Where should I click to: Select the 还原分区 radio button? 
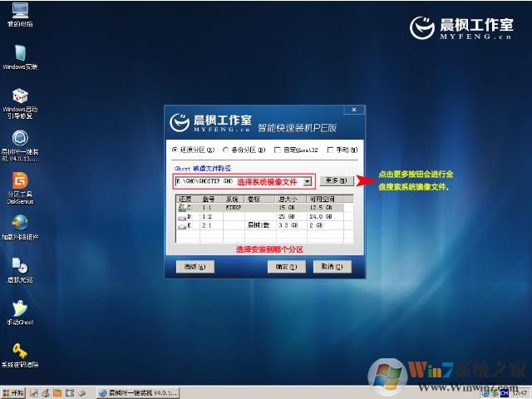point(175,150)
